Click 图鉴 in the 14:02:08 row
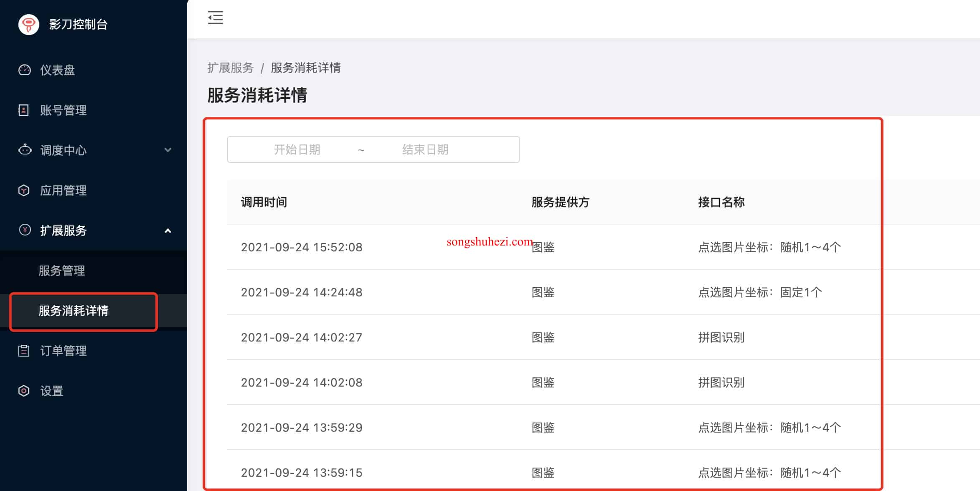The height and width of the screenshot is (491, 980). pos(543,382)
